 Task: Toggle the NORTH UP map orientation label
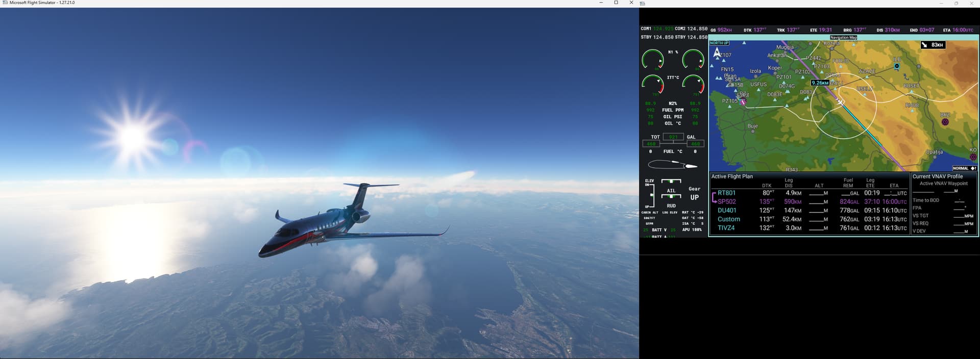pyautogui.click(x=719, y=43)
